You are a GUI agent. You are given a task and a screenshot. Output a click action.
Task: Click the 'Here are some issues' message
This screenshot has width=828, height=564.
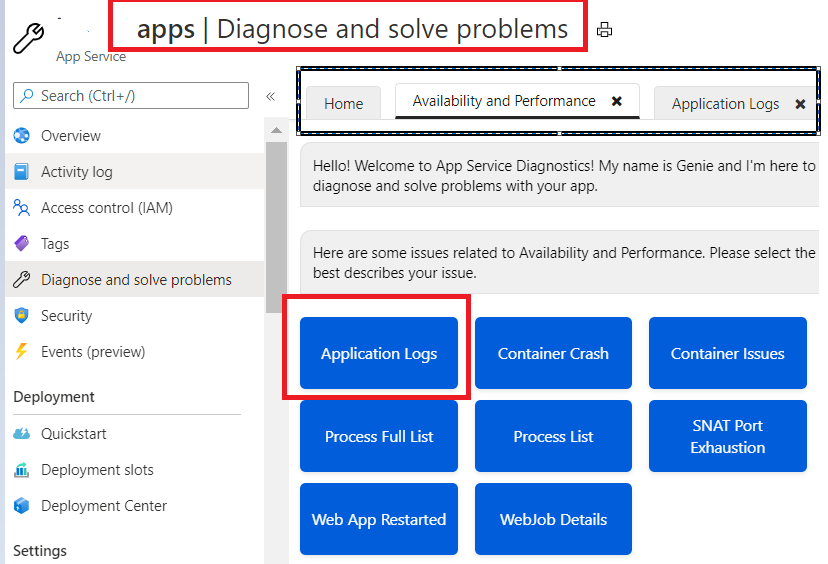(564, 262)
